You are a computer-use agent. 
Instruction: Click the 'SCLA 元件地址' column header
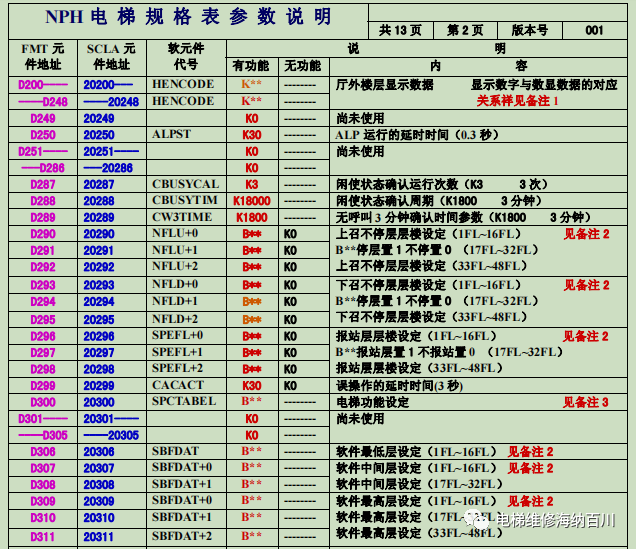point(111,57)
